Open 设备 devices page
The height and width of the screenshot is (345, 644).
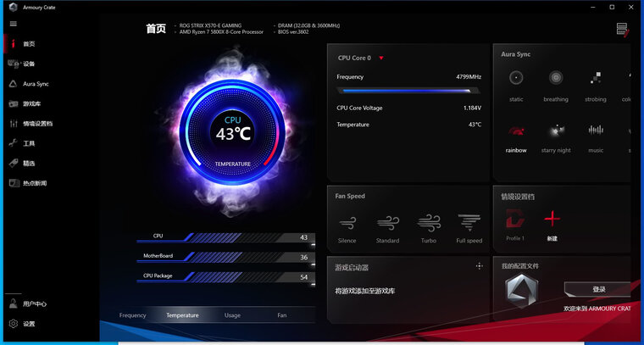[29, 64]
